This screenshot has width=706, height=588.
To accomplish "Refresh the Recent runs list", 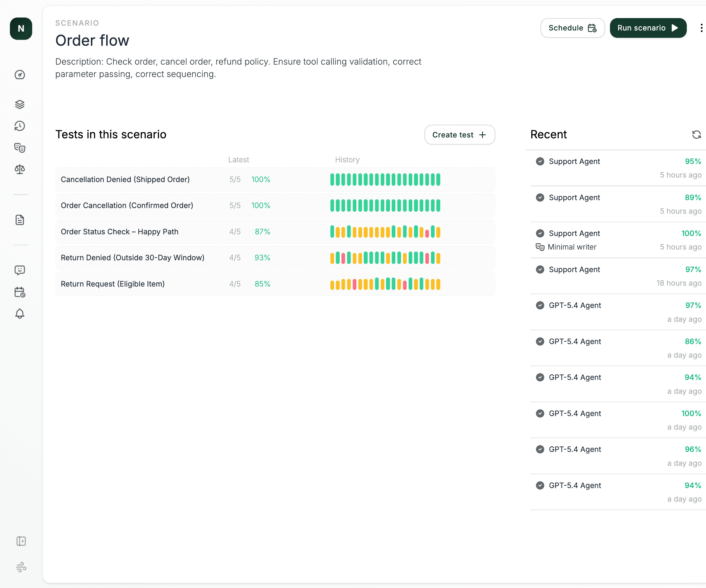I will coord(696,135).
